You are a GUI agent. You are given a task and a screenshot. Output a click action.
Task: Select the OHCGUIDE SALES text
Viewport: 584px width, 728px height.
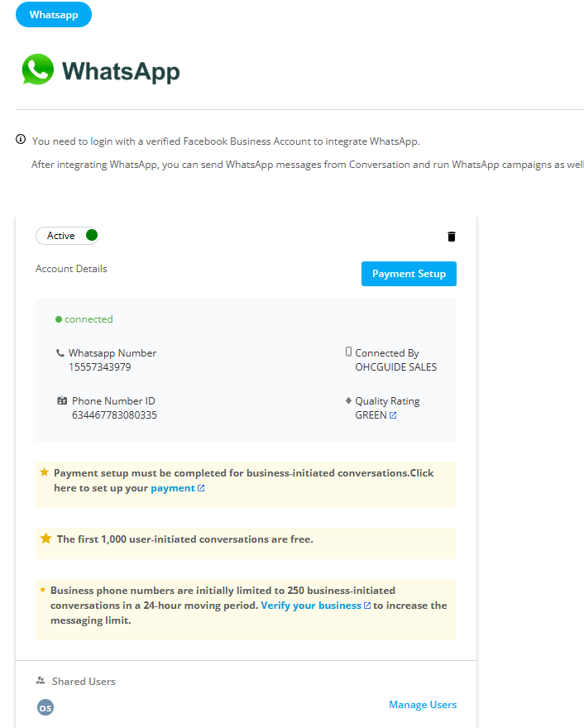tap(396, 366)
